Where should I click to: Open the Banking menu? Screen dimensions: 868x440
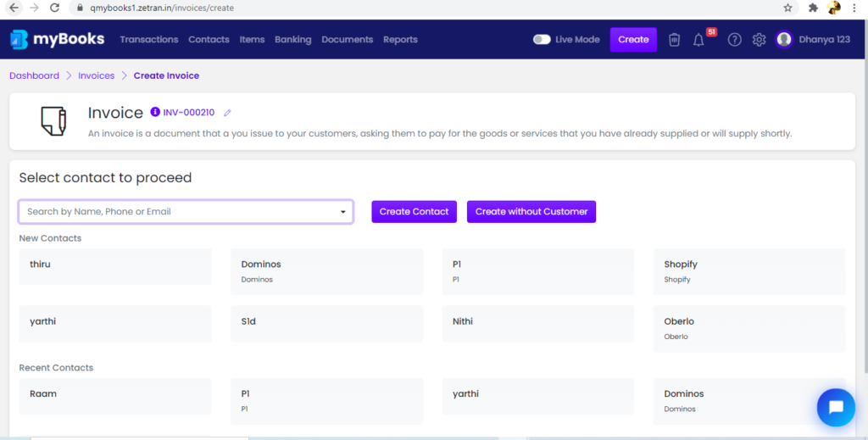pos(292,39)
